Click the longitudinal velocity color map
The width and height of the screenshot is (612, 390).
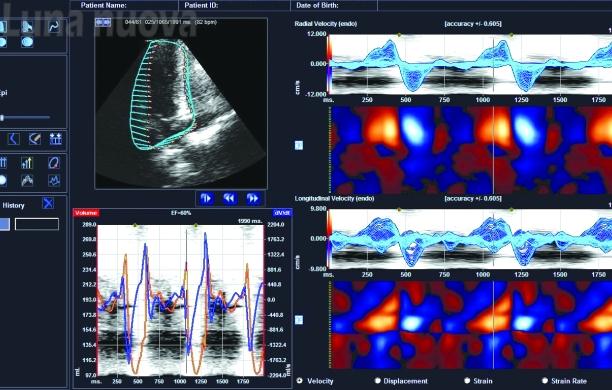(x=471, y=325)
